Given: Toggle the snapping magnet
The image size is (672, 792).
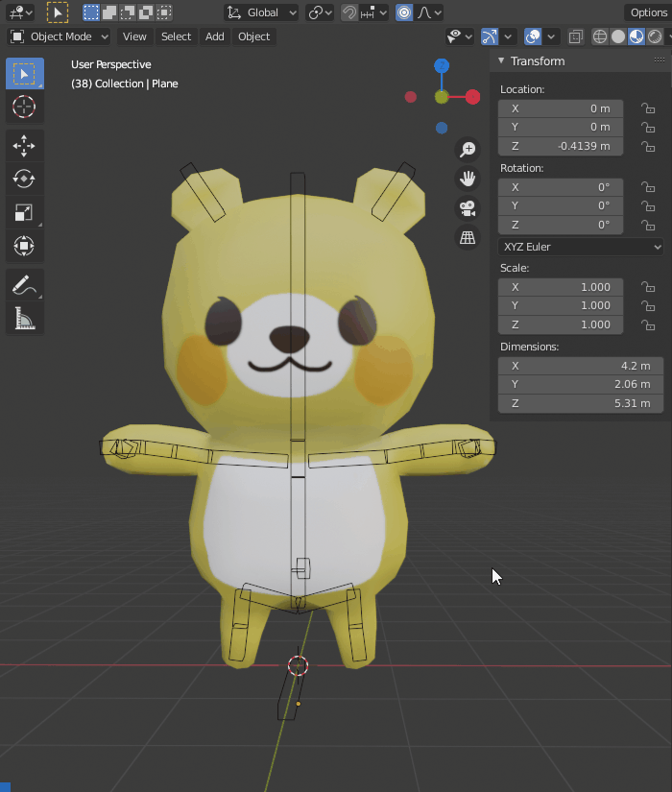Looking at the screenshot, I should [349, 12].
